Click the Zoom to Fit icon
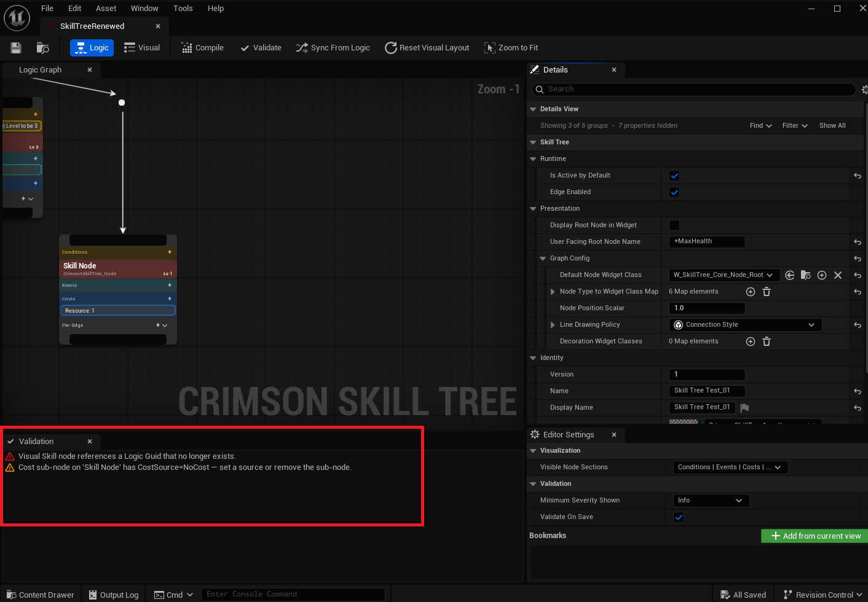 (x=489, y=48)
